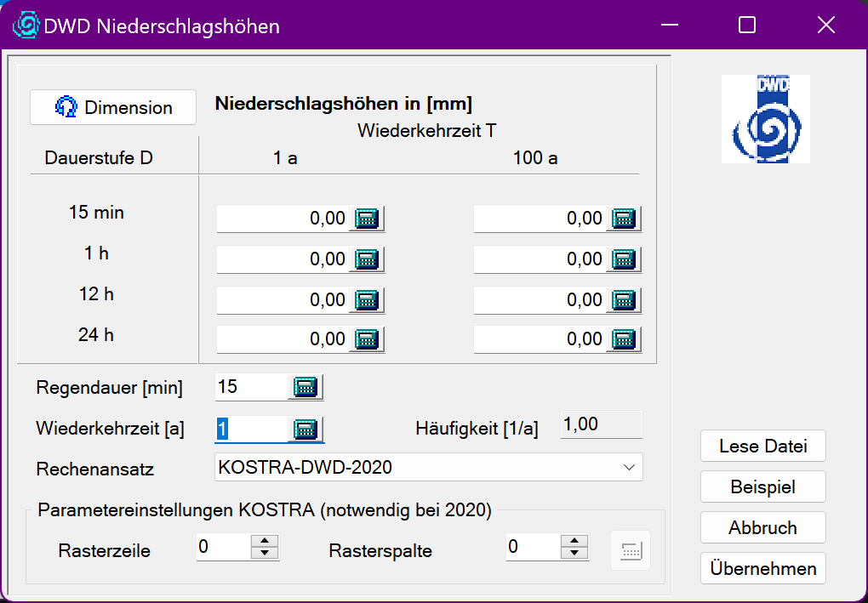This screenshot has width=868, height=603.
Task: Click the Lese Datei button
Action: [762, 446]
